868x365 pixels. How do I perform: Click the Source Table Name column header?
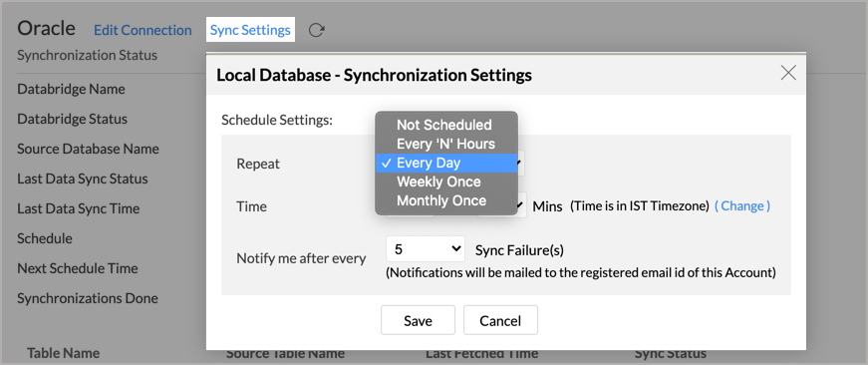(x=285, y=353)
